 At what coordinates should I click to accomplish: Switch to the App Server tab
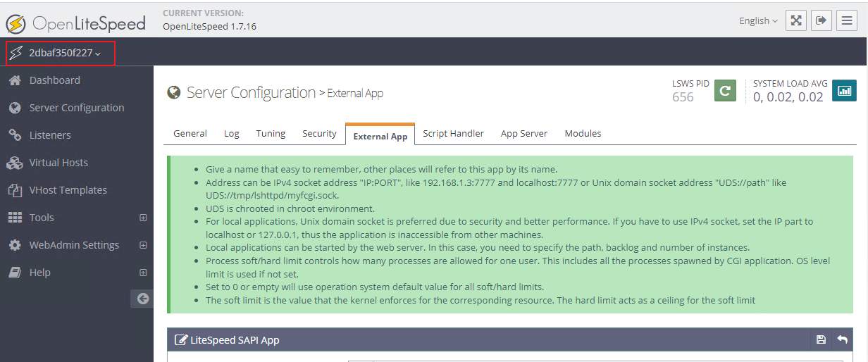click(524, 133)
